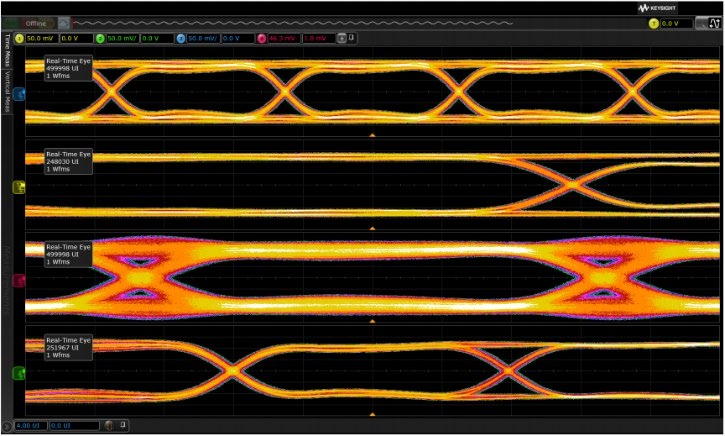The height and width of the screenshot is (436, 725).
Task: Edit channel 1 offset 0.0 V field
Action: (76, 38)
